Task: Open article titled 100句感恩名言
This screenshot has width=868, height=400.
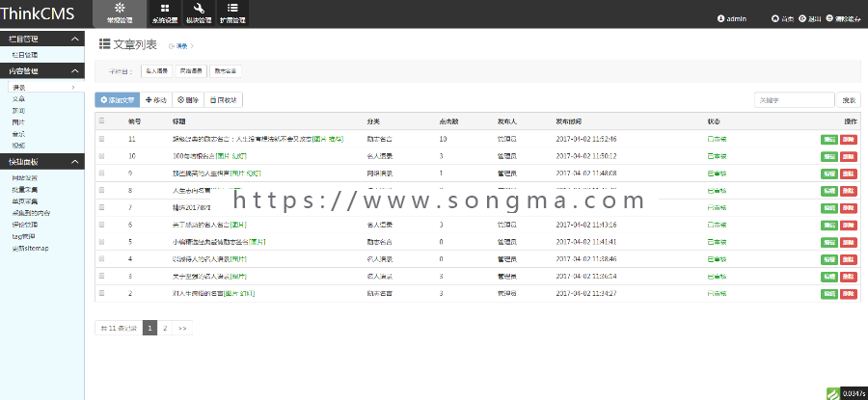Action: tap(194, 156)
